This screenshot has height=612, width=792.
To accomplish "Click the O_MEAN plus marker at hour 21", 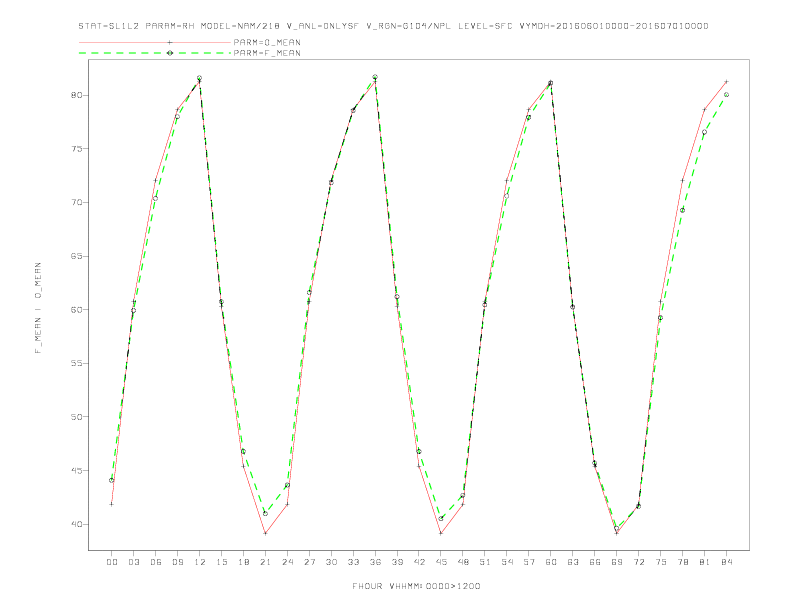I will pos(265,533).
